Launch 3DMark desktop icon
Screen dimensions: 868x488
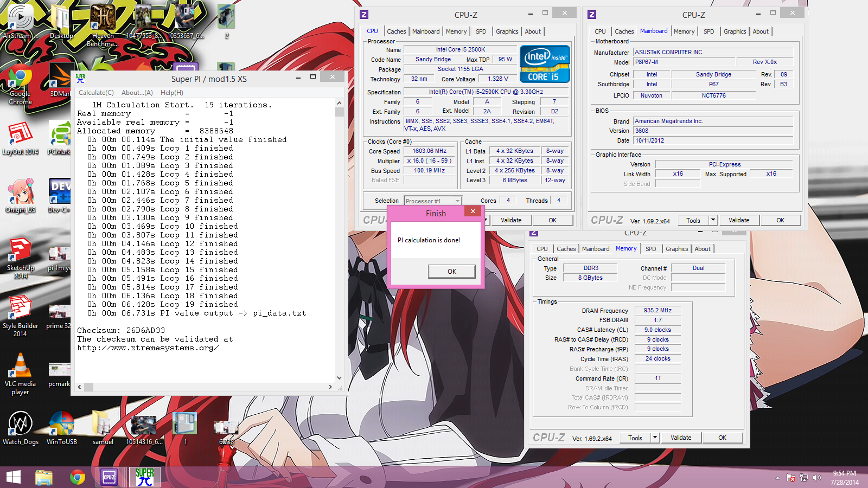point(60,80)
